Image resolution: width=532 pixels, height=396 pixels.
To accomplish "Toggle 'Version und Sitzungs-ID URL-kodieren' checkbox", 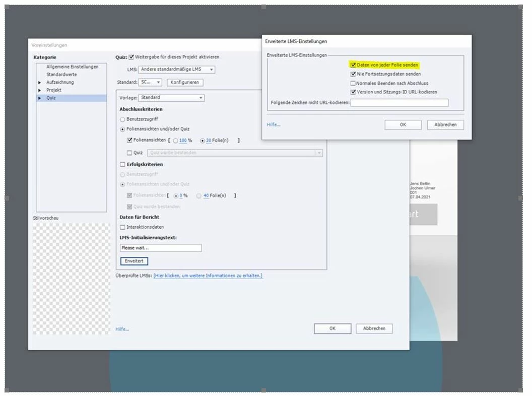I will click(x=353, y=92).
